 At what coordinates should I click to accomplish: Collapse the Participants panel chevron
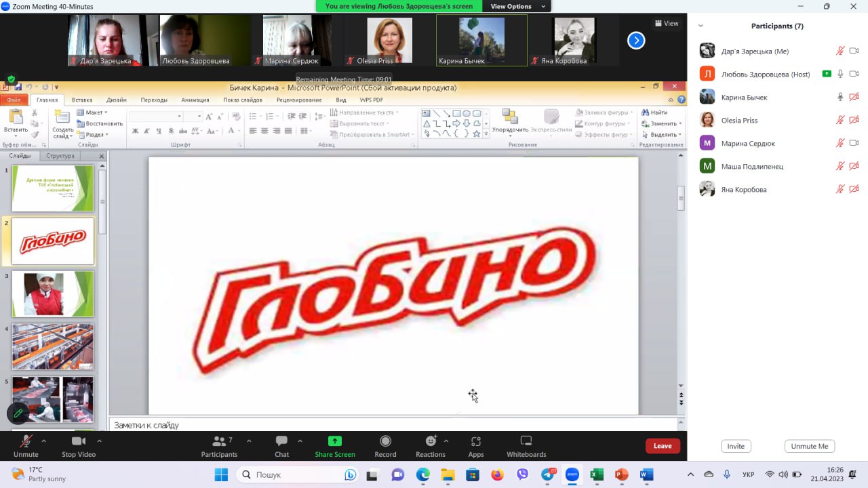point(701,26)
